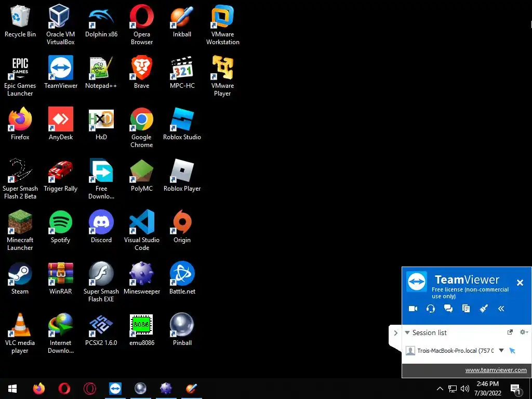Open the Roblox Studio shortcut

coord(182,124)
